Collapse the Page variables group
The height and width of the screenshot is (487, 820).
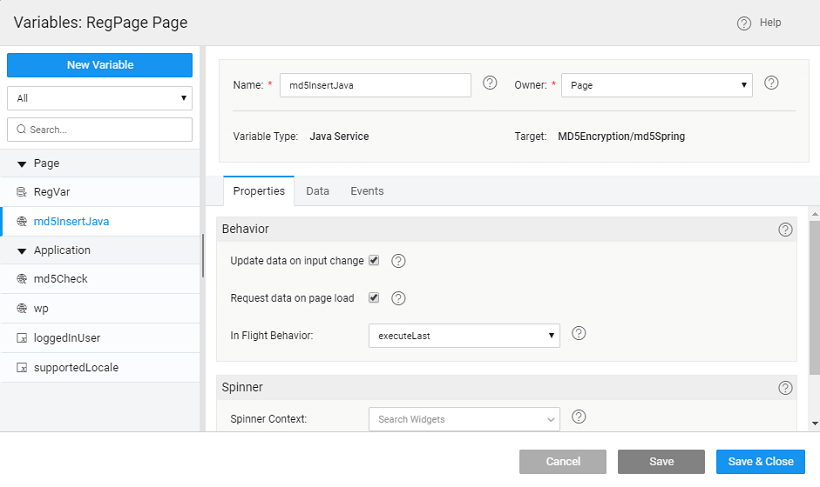[x=22, y=164]
